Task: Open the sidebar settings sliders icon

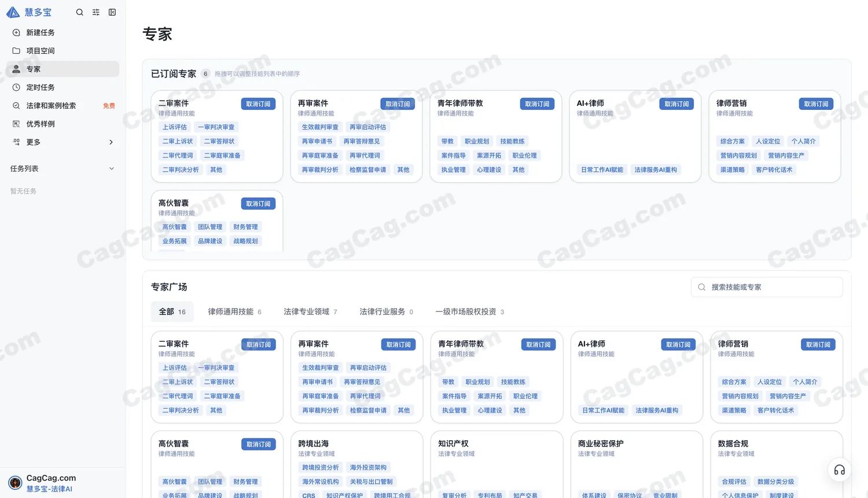Action: pos(96,12)
